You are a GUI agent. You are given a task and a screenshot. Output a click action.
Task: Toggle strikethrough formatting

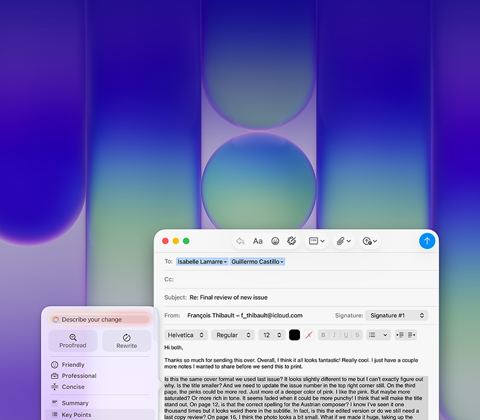click(357, 335)
